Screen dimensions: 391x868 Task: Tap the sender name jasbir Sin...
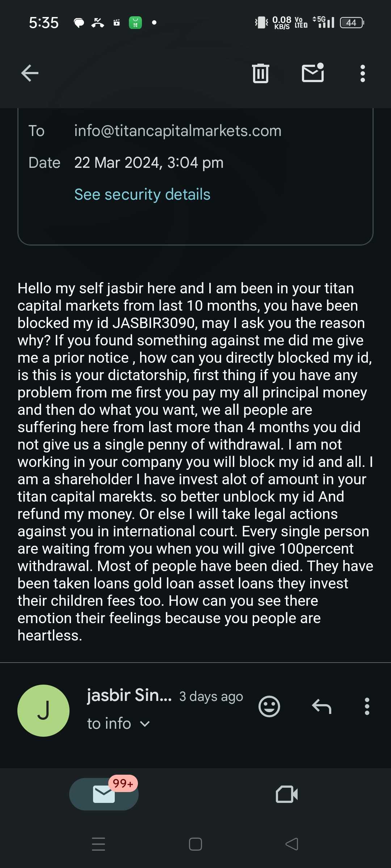click(x=129, y=695)
